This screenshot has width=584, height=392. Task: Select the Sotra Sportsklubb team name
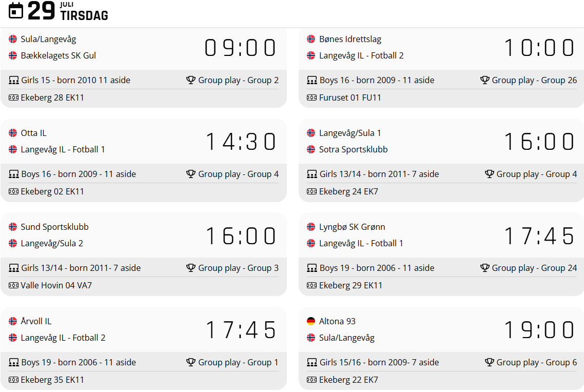tap(353, 149)
